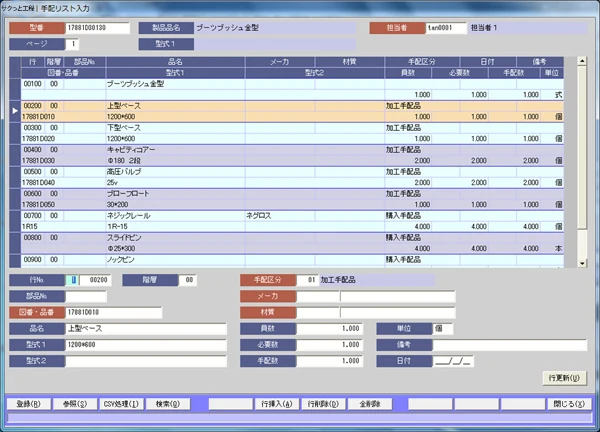The image size is (600, 432).
Task: Click the 閉じる (Close) button
Action: (x=568, y=404)
